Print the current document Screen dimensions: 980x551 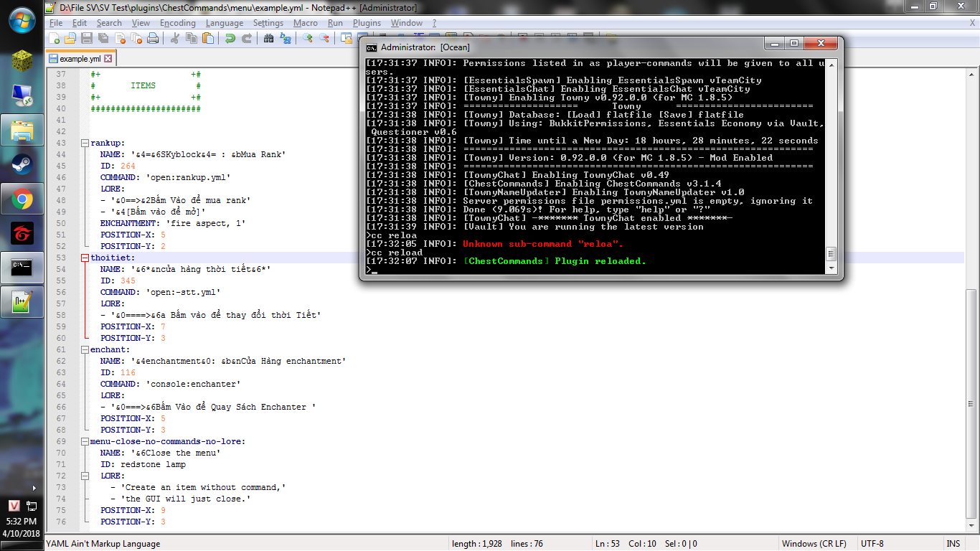click(x=152, y=39)
